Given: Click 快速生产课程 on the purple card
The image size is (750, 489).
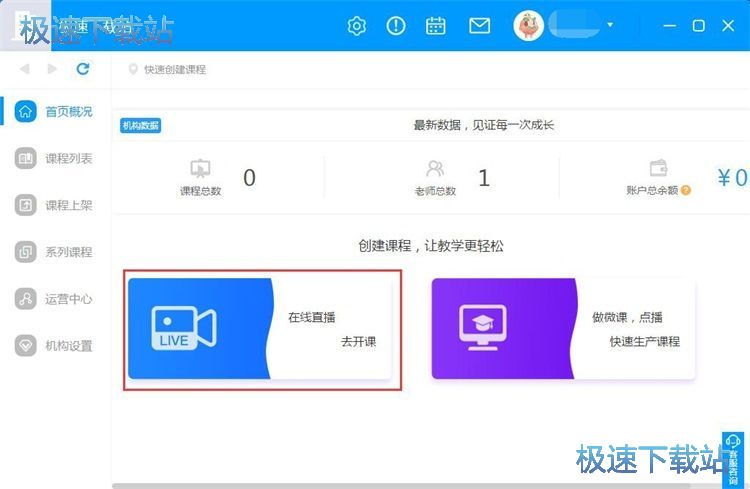Looking at the screenshot, I should coord(644,342).
